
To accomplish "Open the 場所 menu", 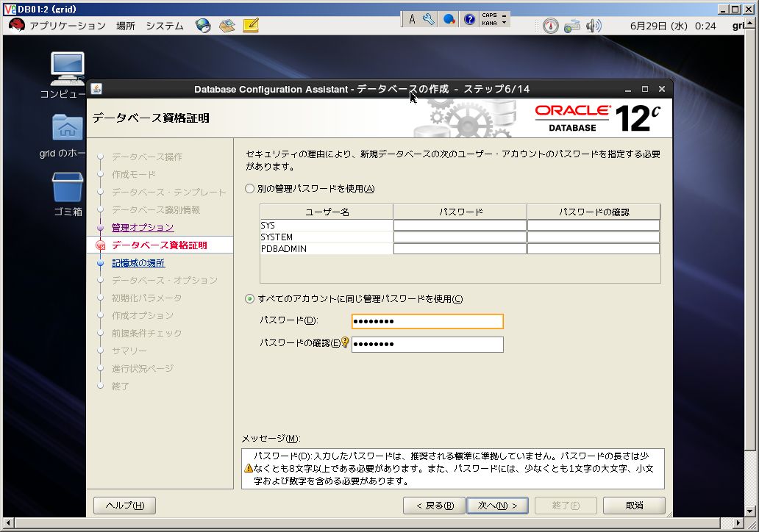I will coord(125,26).
